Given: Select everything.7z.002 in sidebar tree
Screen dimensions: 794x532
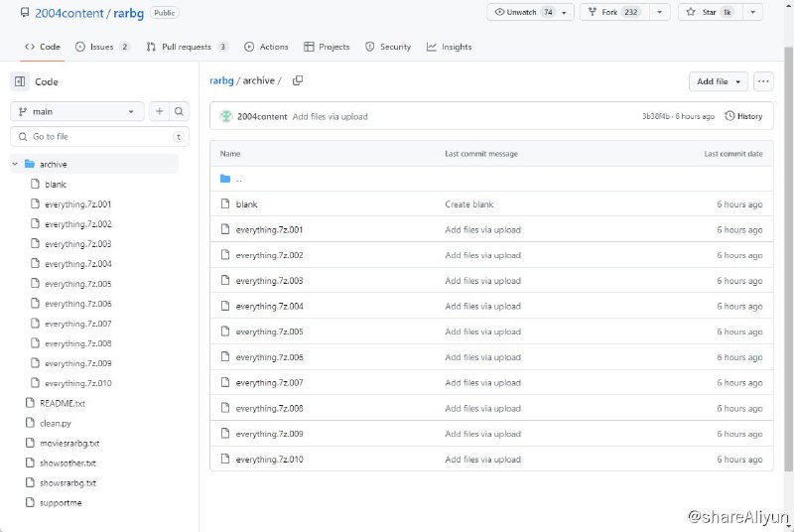Looking at the screenshot, I should tap(78, 223).
